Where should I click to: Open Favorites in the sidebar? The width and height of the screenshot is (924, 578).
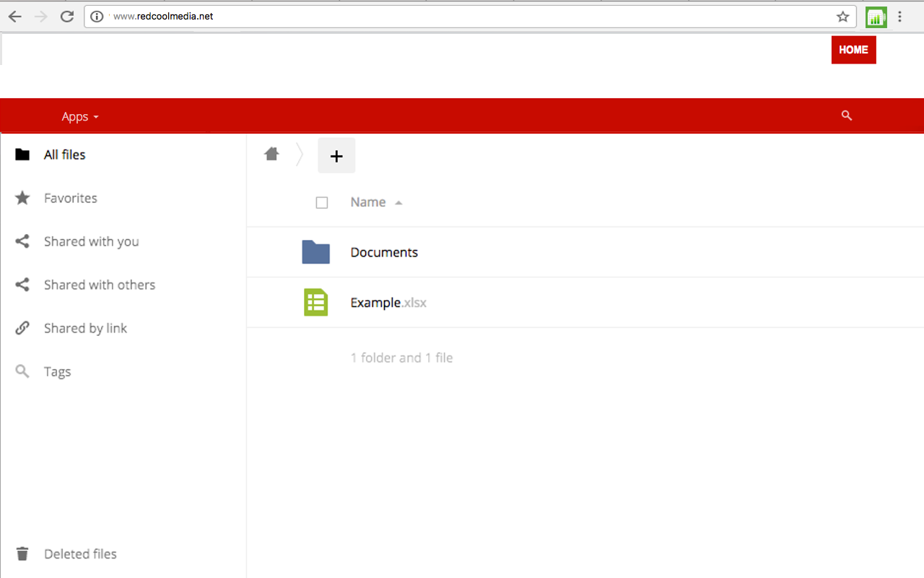[70, 198]
